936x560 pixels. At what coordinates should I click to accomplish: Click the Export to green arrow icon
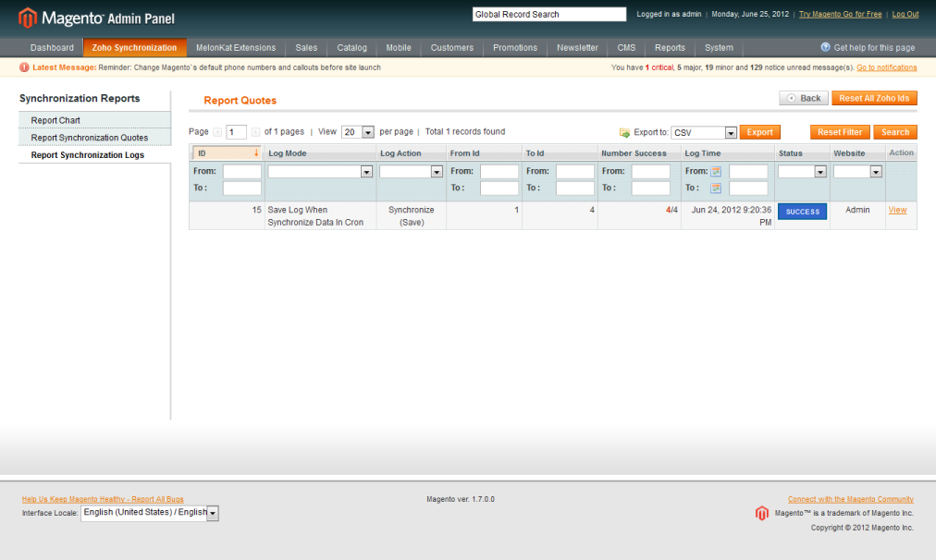tap(624, 132)
